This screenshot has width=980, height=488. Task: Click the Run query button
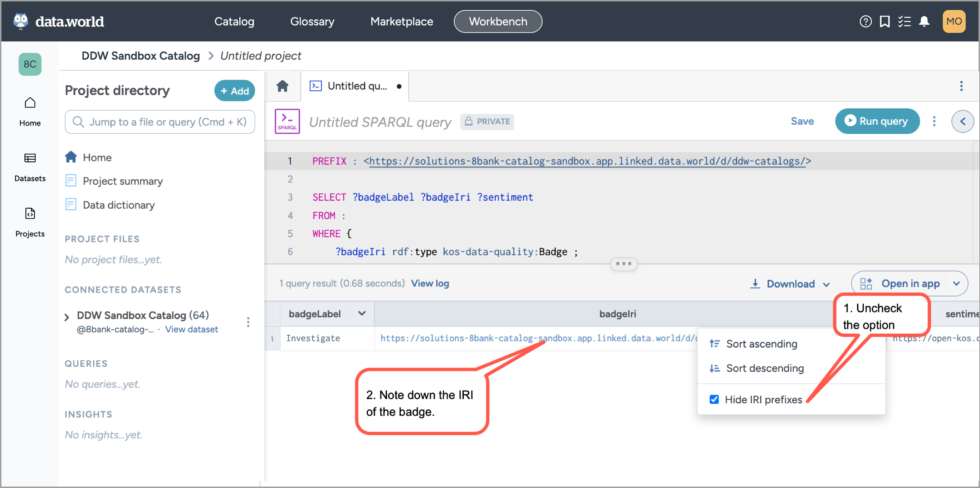tap(877, 121)
